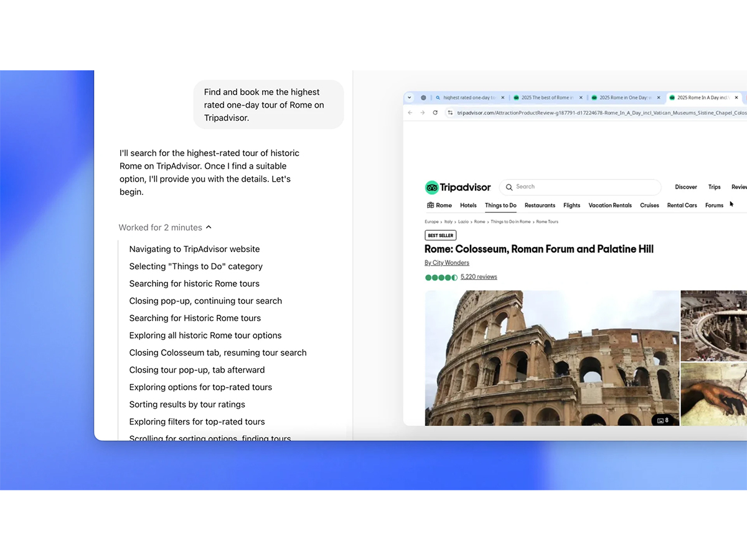Open the main Colosseum photo
The height and width of the screenshot is (560, 747).
click(x=552, y=358)
